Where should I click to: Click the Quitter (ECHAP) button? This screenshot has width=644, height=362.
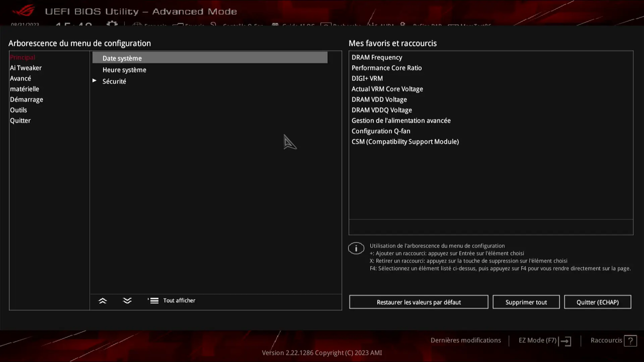tap(597, 302)
